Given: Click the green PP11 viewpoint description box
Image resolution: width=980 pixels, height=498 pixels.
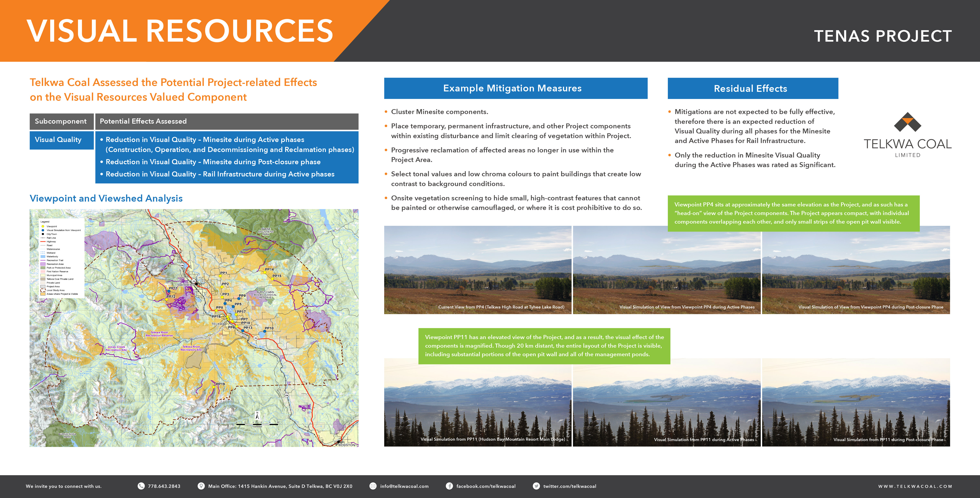Looking at the screenshot, I should pyautogui.click(x=544, y=346).
